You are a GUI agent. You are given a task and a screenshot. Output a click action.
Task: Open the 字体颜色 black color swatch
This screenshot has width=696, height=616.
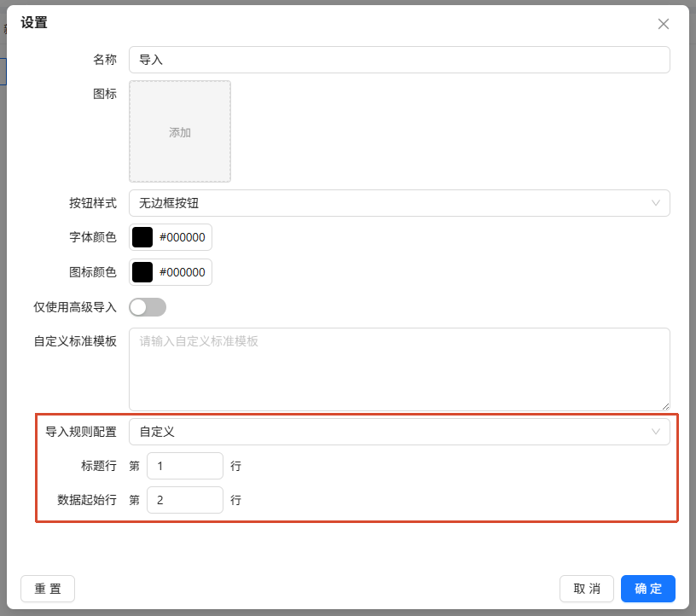click(x=142, y=237)
